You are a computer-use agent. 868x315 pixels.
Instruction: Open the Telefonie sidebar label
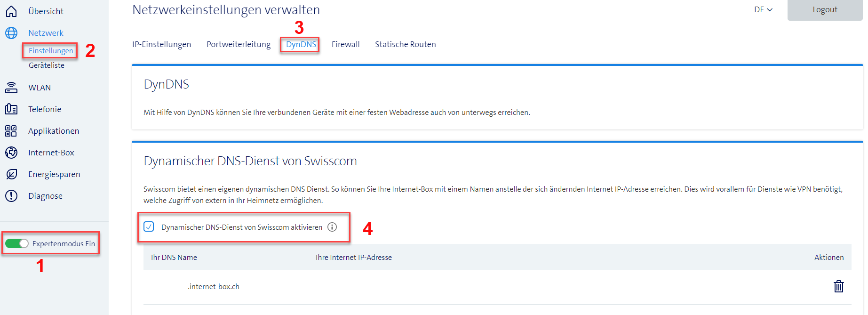(45, 109)
